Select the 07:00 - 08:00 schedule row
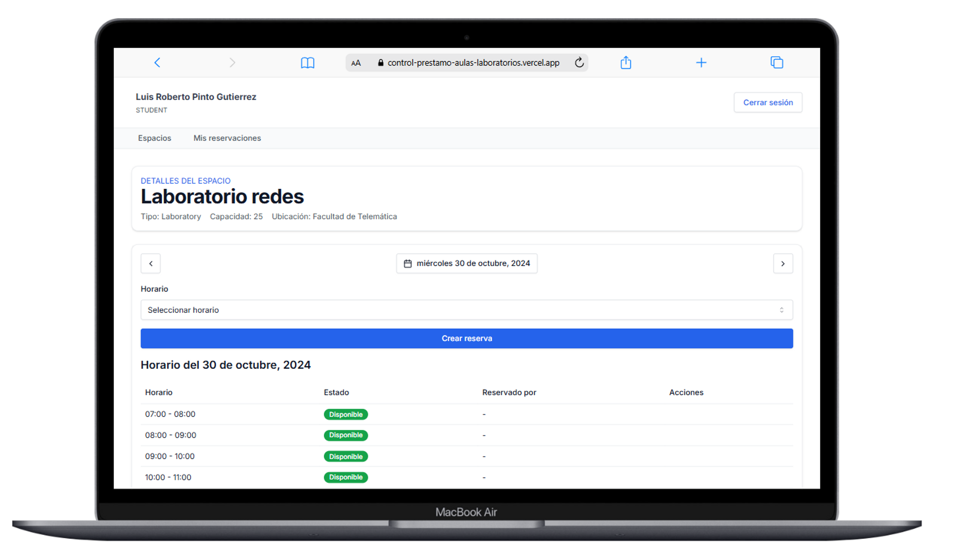The image size is (964, 560). [170, 414]
